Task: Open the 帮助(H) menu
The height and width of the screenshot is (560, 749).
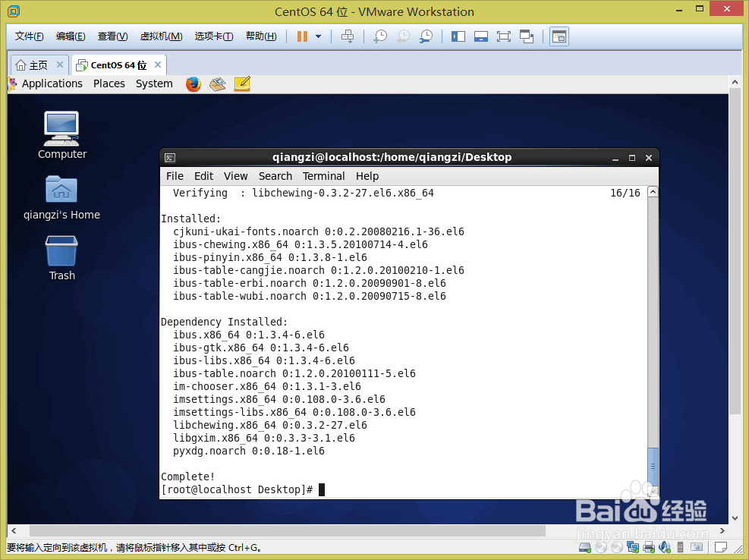Action: tap(261, 36)
